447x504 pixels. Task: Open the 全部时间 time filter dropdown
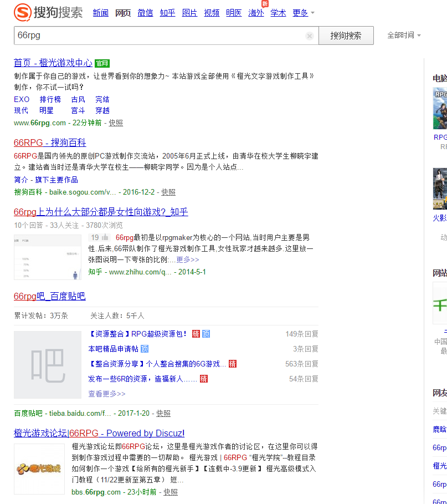point(404,35)
